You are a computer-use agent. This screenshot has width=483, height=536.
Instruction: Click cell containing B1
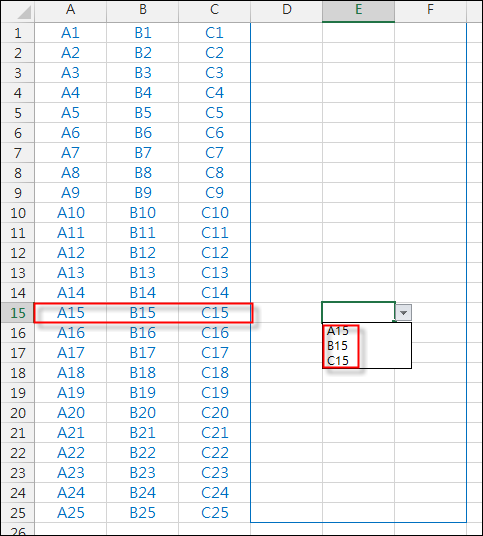(143, 33)
